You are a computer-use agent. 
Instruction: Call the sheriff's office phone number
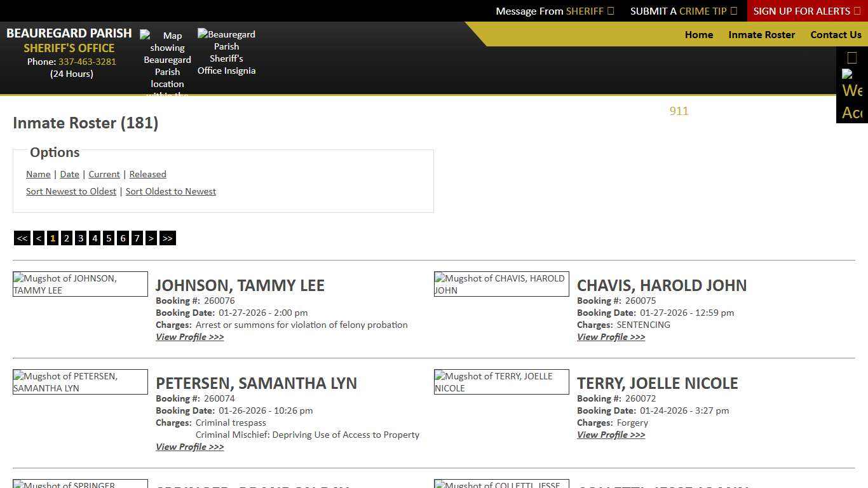coord(87,62)
